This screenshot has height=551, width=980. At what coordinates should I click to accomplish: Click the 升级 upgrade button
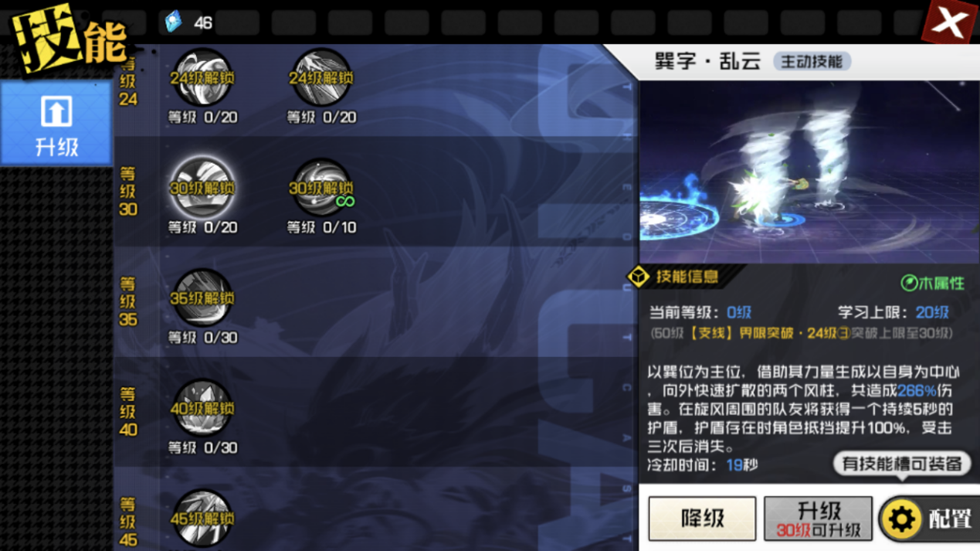[819, 519]
